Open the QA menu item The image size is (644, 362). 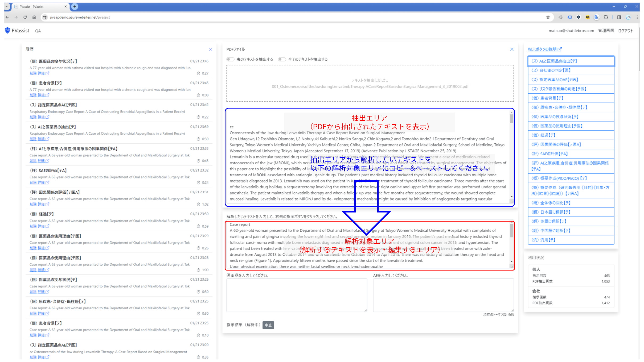pyautogui.click(x=38, y=31)
